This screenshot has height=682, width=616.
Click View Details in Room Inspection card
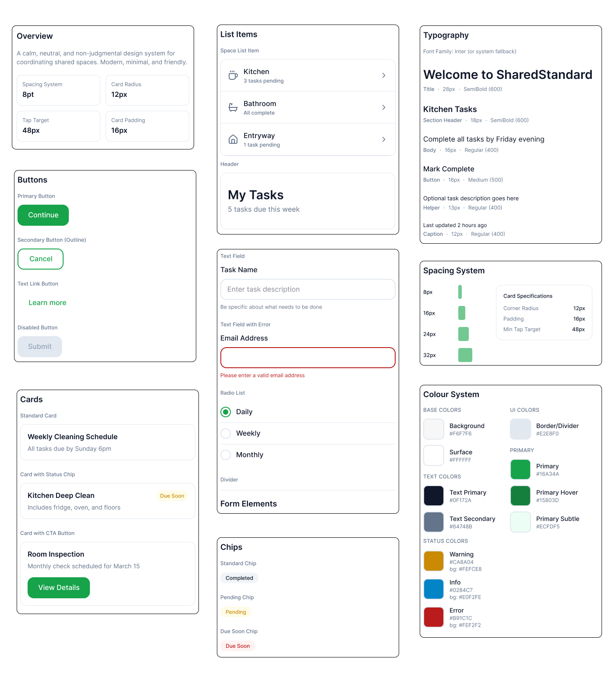[59, 588]
